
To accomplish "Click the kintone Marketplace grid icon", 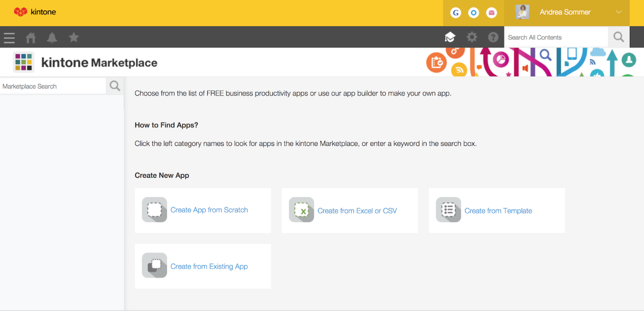I will (x=24, y=62).
